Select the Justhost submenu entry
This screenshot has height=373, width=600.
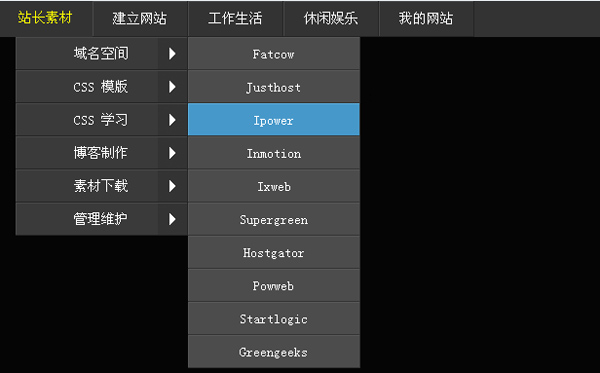(274, 86)
